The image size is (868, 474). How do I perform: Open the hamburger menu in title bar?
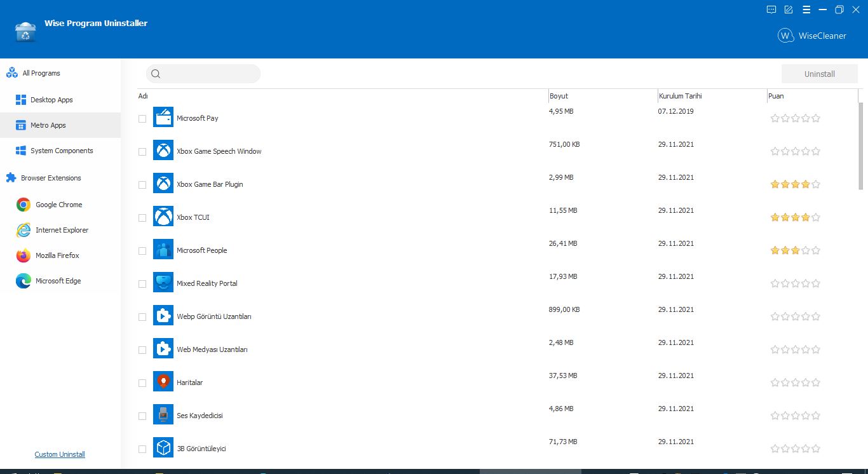[x=806, y=10]
